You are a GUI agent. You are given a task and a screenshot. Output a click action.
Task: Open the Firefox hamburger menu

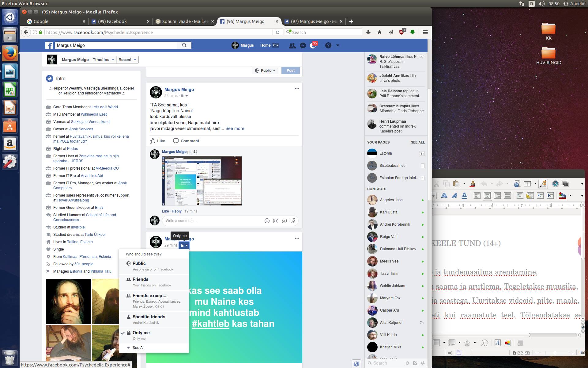425,32
